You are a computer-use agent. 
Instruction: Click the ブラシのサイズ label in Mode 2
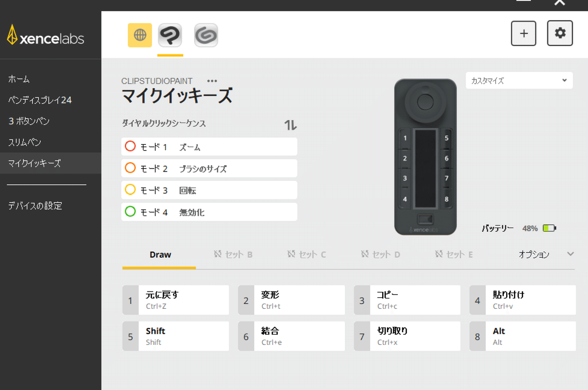[x=203, y=169]
